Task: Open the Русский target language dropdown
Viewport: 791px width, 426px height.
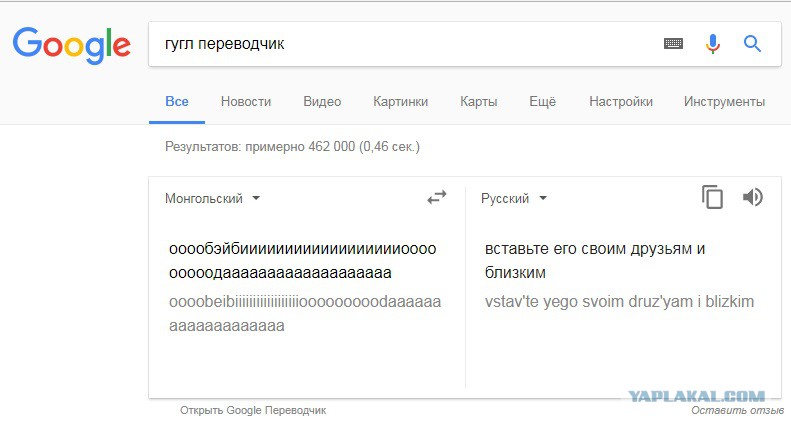Action: click(514, 198)
